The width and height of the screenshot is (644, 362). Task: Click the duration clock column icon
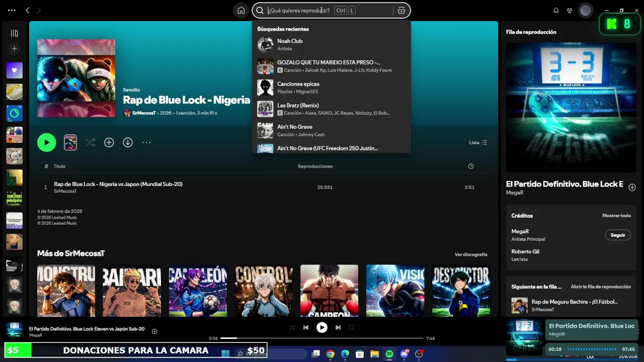(471, 166)
